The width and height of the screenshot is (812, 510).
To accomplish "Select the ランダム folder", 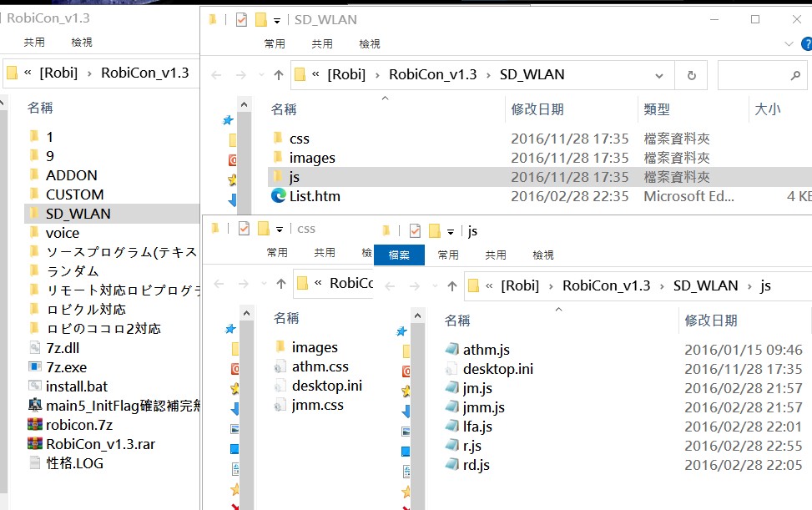I will tap(64, 271).
